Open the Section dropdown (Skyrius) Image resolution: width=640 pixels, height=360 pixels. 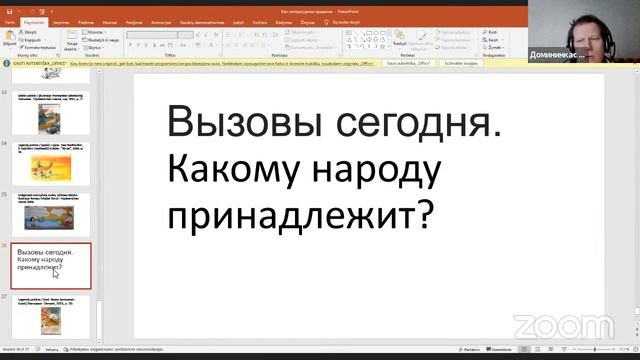click(x=93, y=48)
